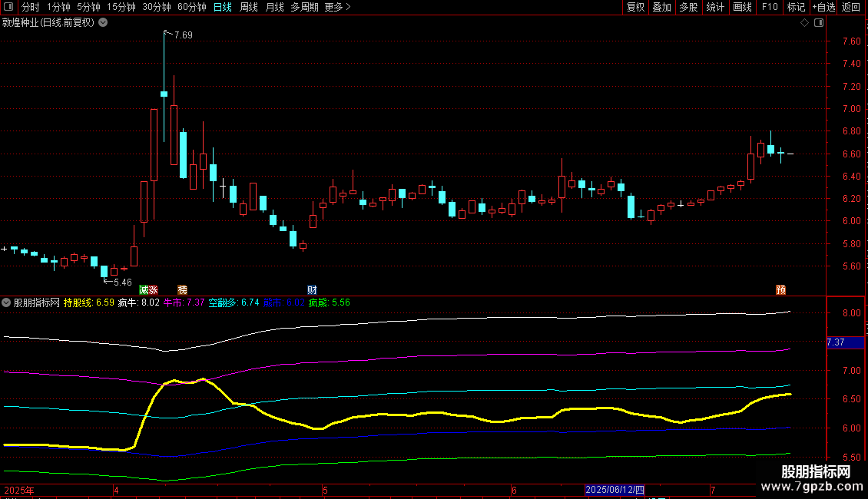The height and width of the screenshot is (499, 868).
Task: Click the 叠加 overlay button
Action: (662, 7)
